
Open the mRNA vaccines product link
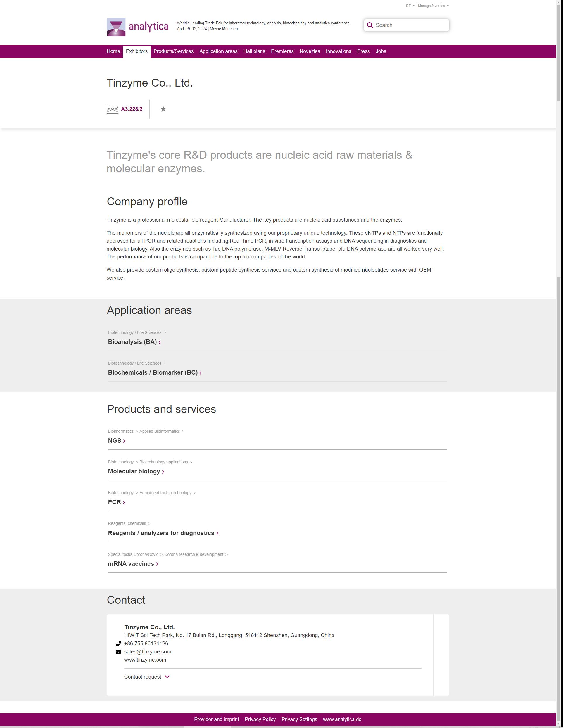pos(131,564)
